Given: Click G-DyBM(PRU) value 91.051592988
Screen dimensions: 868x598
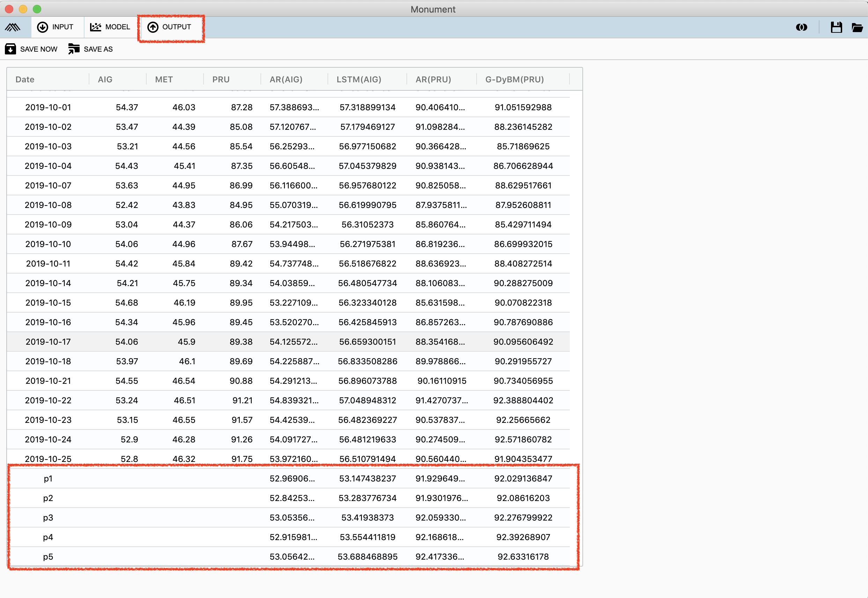Looking at the screenshot, I should click(x=523, y=107).
